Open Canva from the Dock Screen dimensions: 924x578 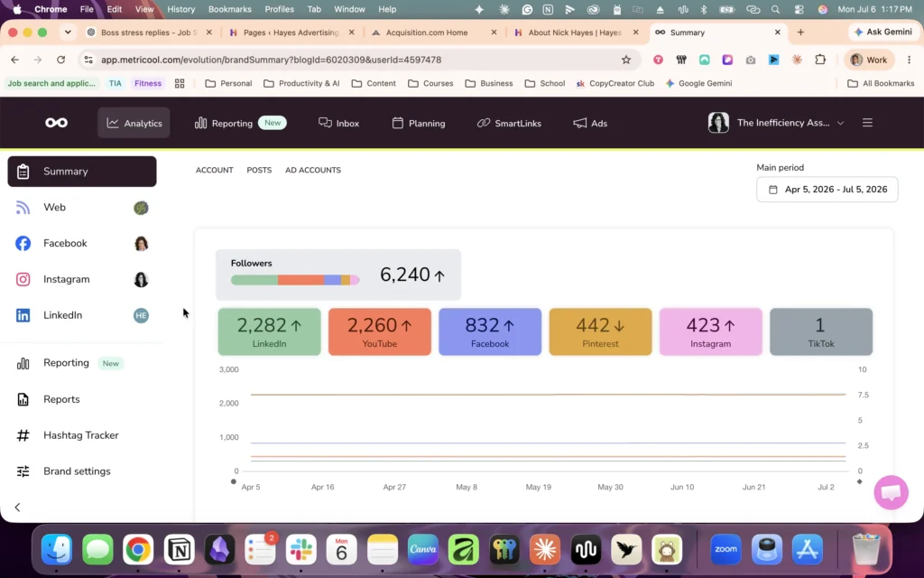422,550
